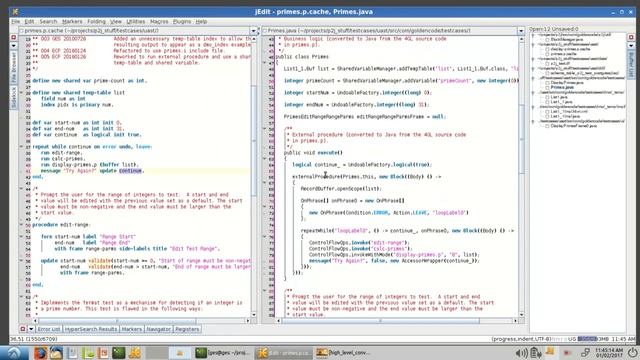Tick the List1_1.java checkbox in buffer list

(x=547, y=102)
